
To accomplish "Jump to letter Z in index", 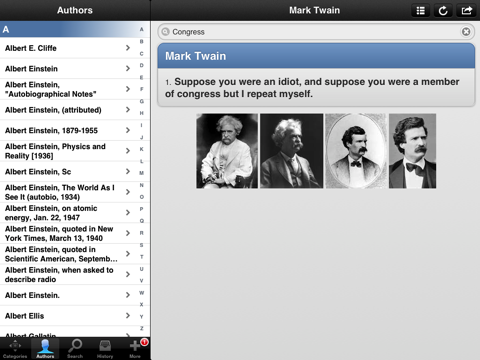I will 142,328.
